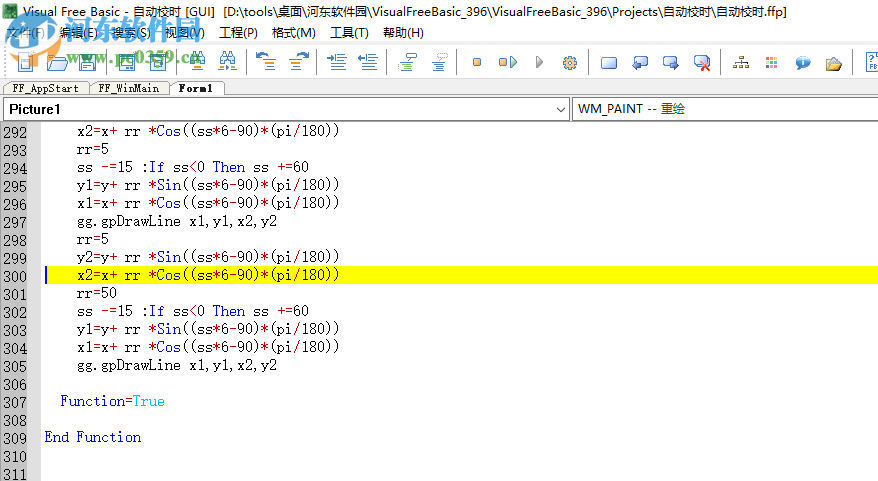Click line 295 y1 Sin expression

(x=208, y=185)
